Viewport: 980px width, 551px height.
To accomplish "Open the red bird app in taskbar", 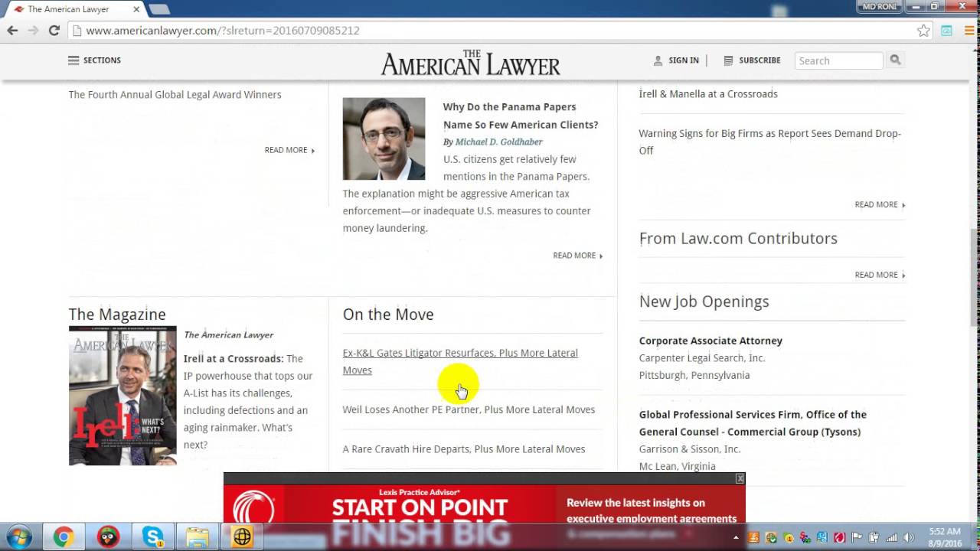I will 108,537.
